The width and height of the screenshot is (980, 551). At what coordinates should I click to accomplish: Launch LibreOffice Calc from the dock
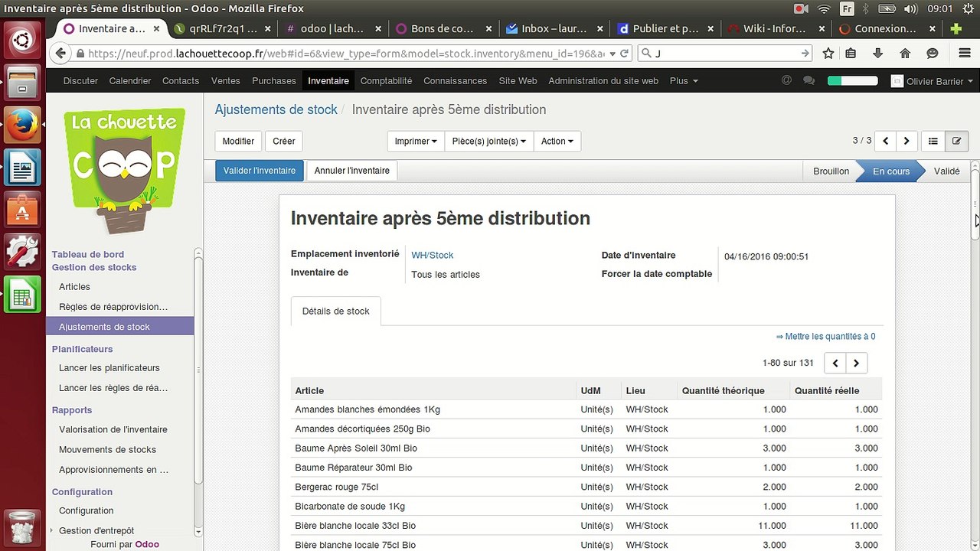point(22,294)
